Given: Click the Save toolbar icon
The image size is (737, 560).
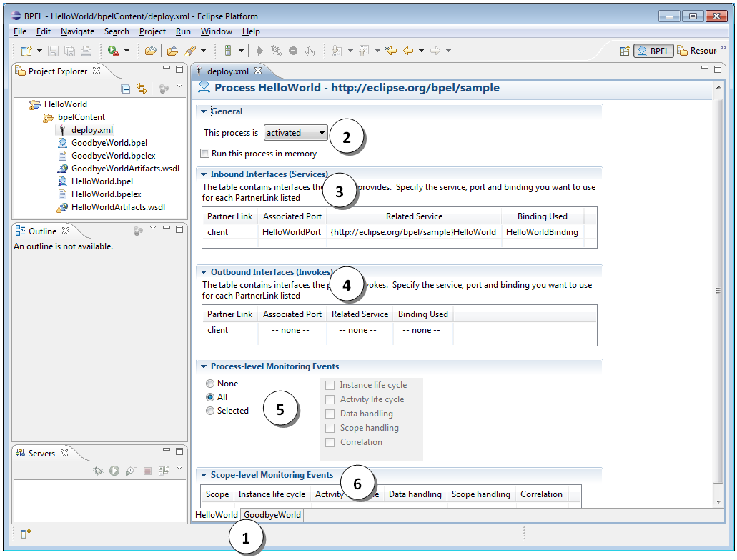Looking at the screenshot, I should [53, 51].
